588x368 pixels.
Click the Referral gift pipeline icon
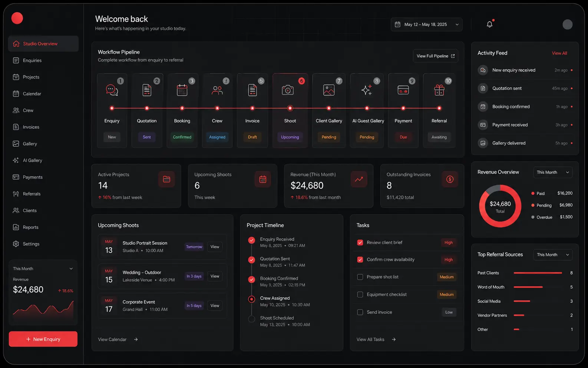point(439,90)
